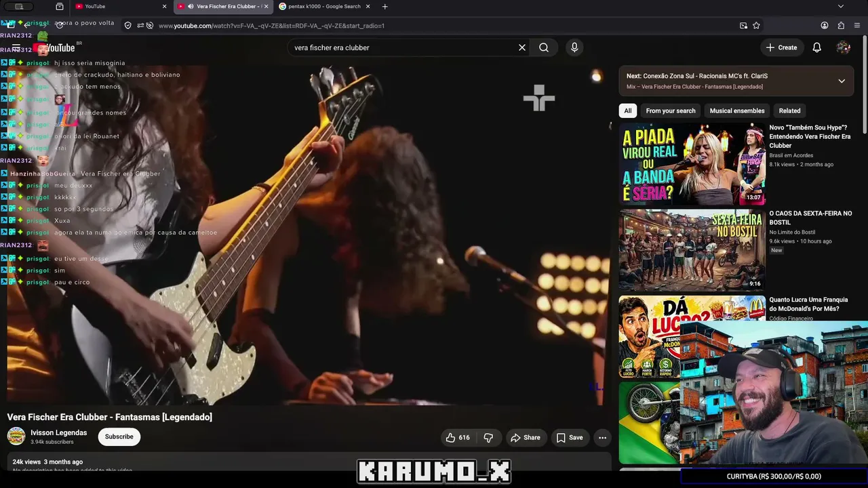Open the browser application menu
This screenshot has width=868, height=488.
coord(858,26)
